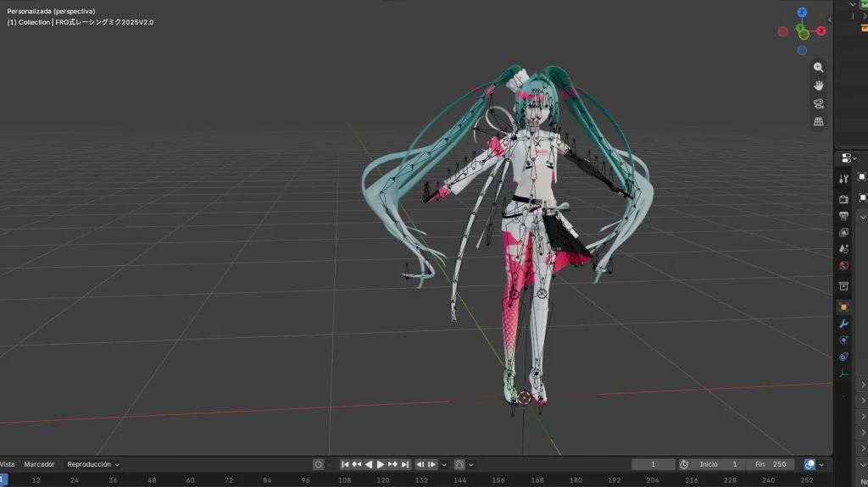Click the current frame field showing 1
Viewport: 868px width, 487px height.
654,464
